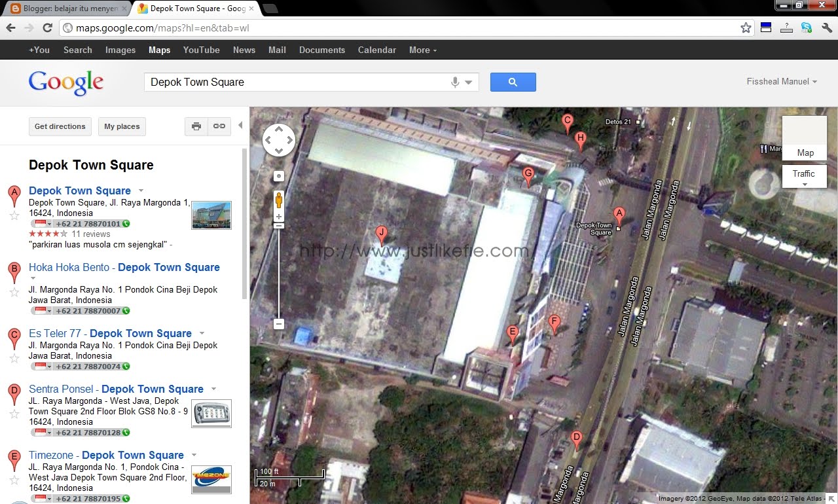
Task: Reload the page
Action: [x=47, y=27]
